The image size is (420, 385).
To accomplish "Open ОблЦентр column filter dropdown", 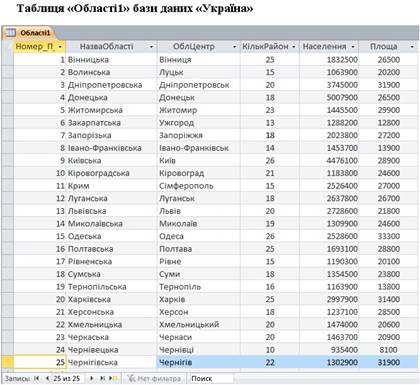I will [x=235, y=47].
